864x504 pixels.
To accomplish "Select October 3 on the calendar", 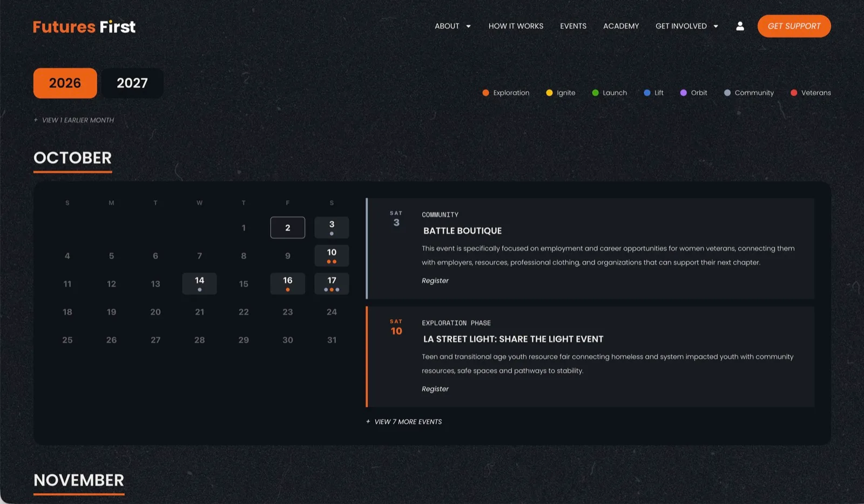I will click(x=332, y=228).
